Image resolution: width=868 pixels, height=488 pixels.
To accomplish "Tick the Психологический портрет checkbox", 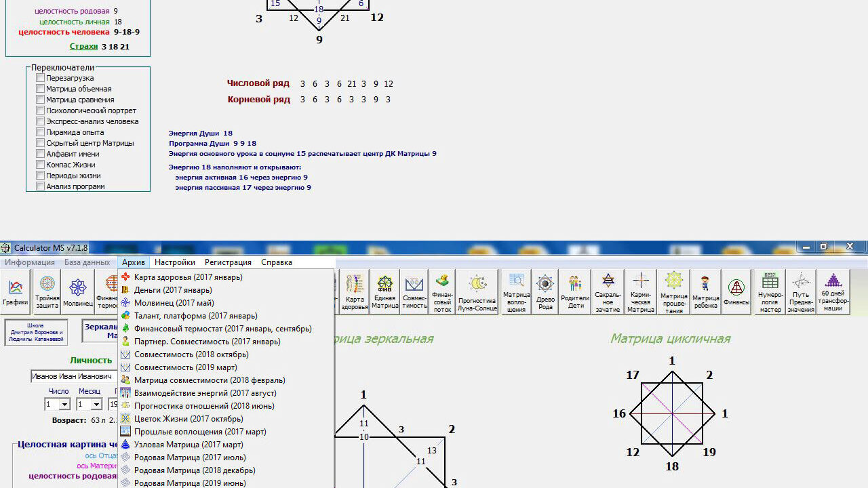I will pyautogui.click(x=41, y=110).
